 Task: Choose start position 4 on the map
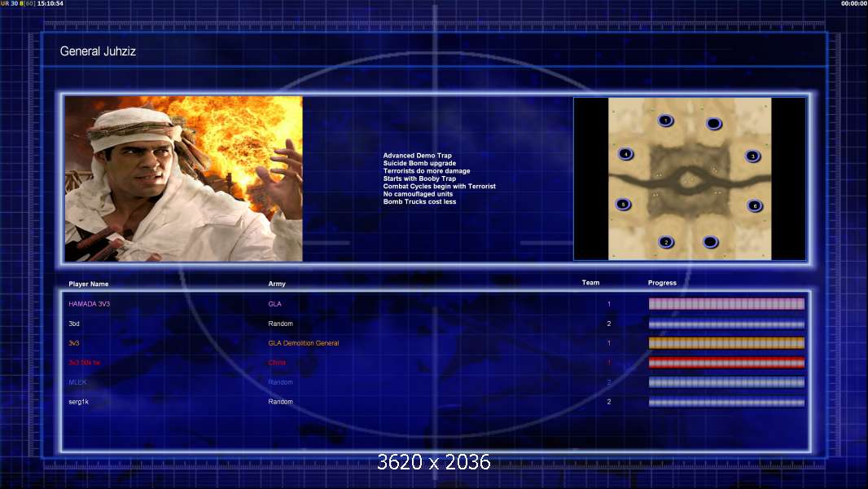point(625,154)
